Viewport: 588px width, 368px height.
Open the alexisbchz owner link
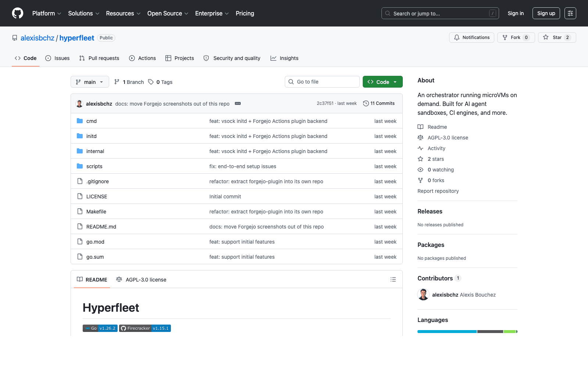(x=37, y=38)
